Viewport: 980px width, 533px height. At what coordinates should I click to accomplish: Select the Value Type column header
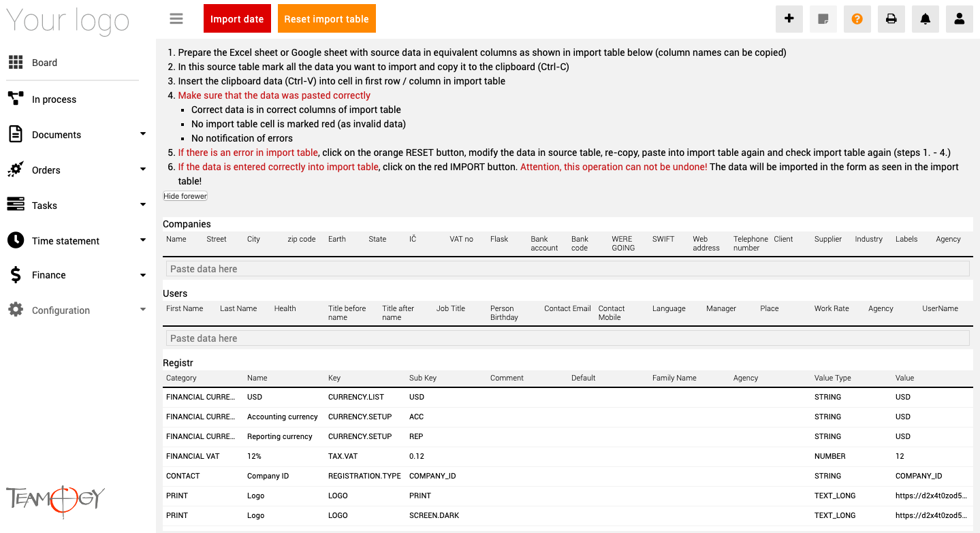pos(833,378)
